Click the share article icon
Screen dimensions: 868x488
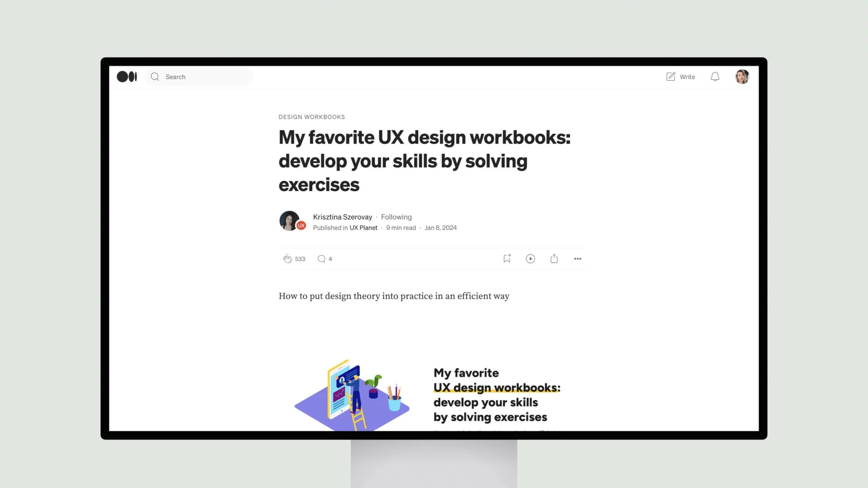pyautogui.click(x=554, y=258)
